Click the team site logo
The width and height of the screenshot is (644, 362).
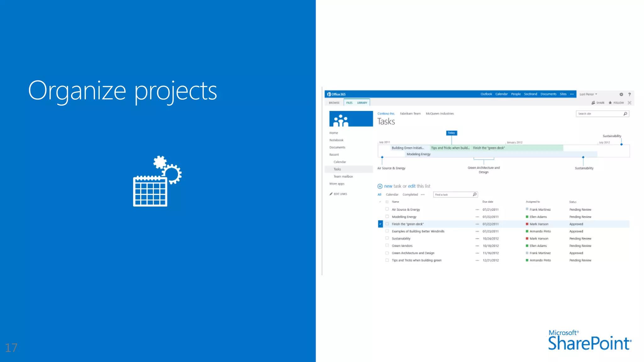tap(351, 119)
